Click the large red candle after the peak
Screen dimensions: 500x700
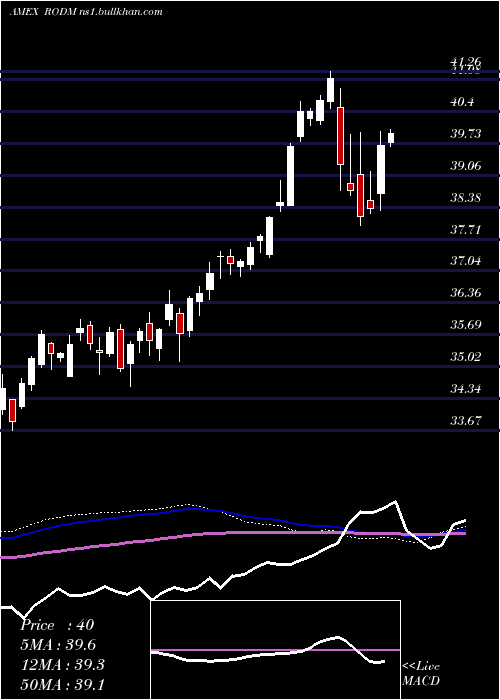pyautogui.click(x=341, y=136)
